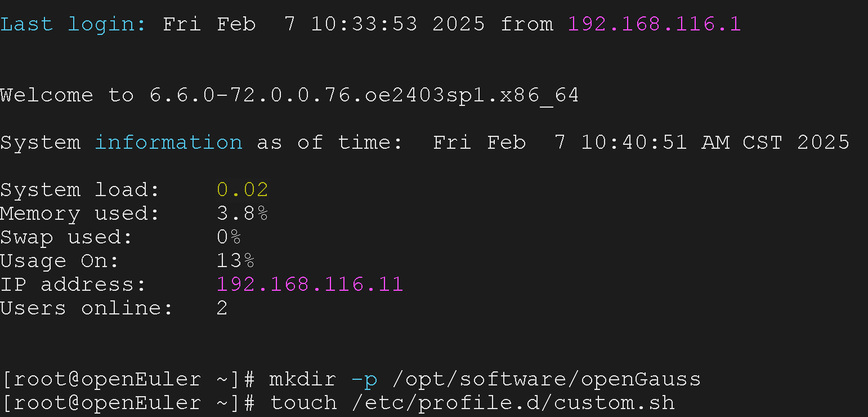Click the kernel version string 6.6.0-72.0.0.76.oe2403sp1.x86_64
Screen dimensions: 868x417
coord(364,95)
